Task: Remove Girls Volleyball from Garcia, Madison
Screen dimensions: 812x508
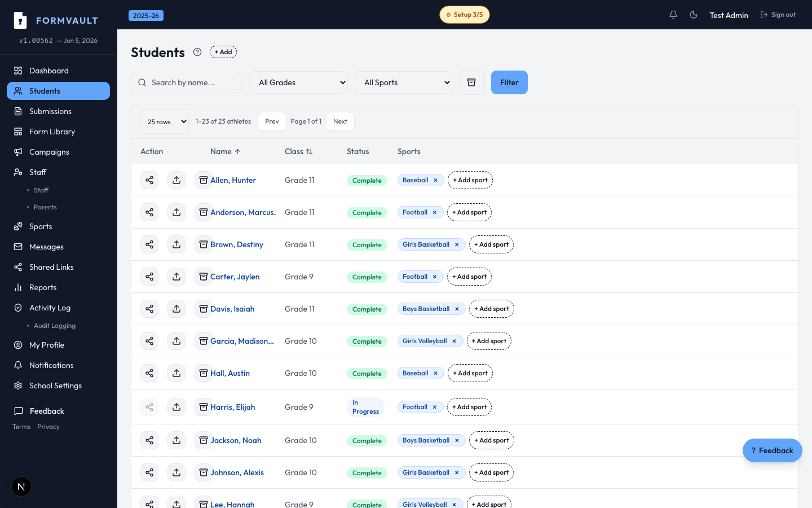Action: pyautogui.click(x=454, y=341)
